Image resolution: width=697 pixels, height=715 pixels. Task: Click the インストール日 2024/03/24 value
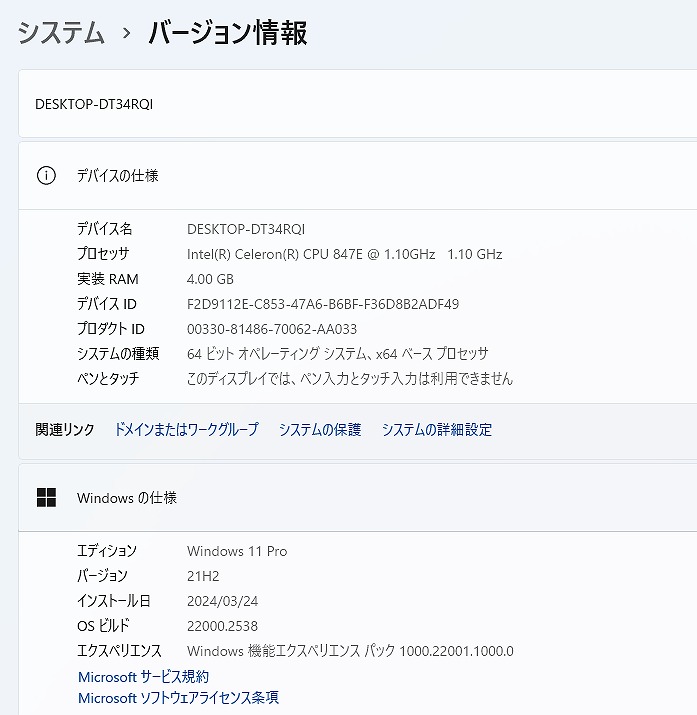(x=222, y=601)
